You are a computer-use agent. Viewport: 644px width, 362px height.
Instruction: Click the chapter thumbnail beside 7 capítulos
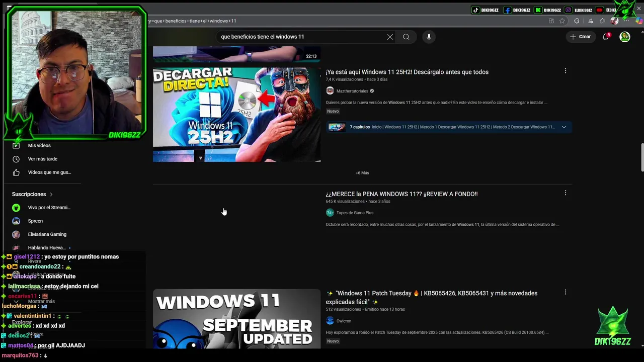[337, 127]
